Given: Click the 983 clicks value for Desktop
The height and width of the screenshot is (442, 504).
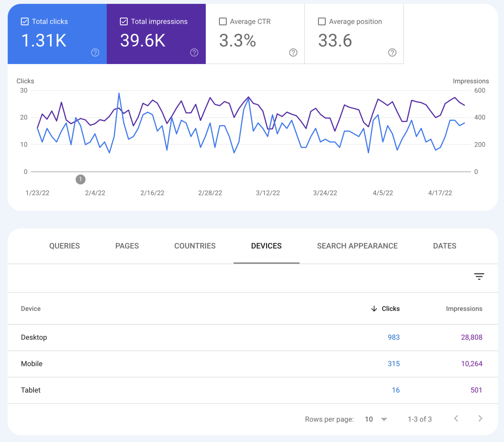Looking at the screenshot, I should click(394, 337).
